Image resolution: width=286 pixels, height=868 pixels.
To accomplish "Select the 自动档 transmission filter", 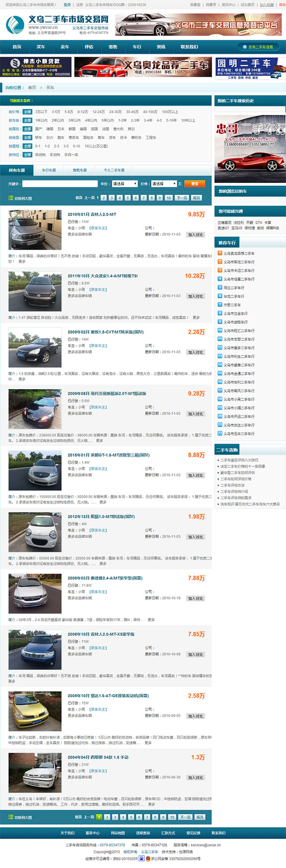I will click(x=40, y=155).
